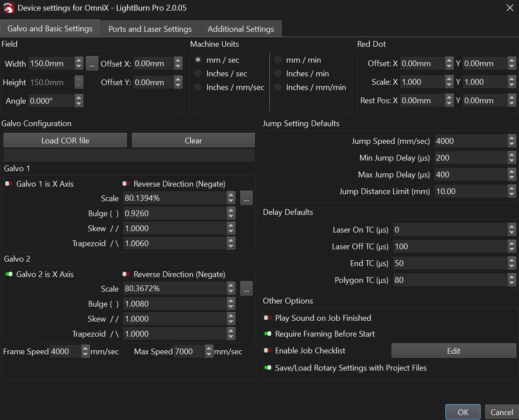Open the Additional Settings tab

pos(241,29)
